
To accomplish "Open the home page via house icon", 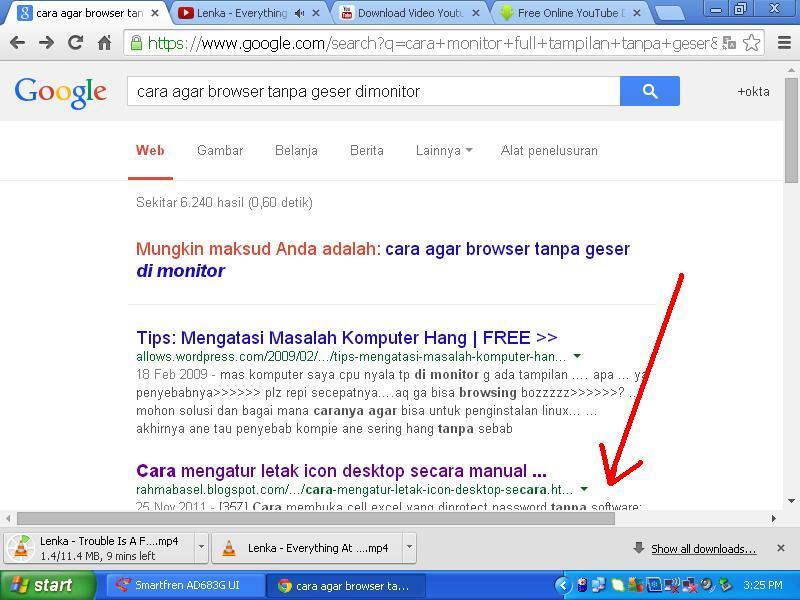I will pos(105,43).
